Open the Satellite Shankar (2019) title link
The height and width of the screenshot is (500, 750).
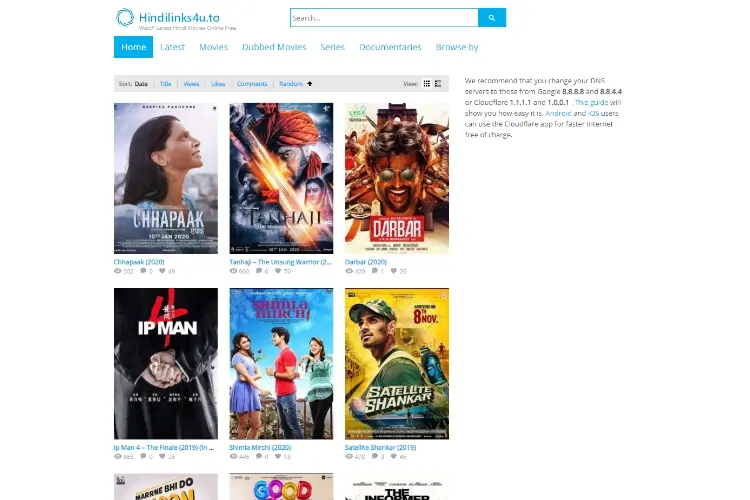[380, 447]
